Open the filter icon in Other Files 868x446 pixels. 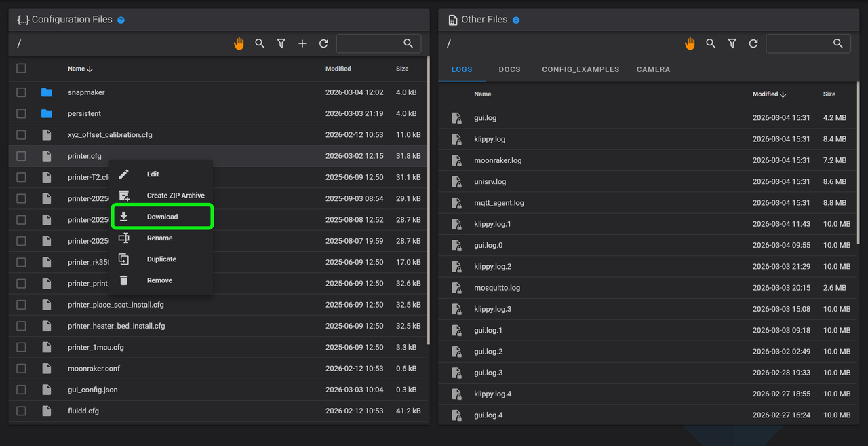[x=732, y=43]
